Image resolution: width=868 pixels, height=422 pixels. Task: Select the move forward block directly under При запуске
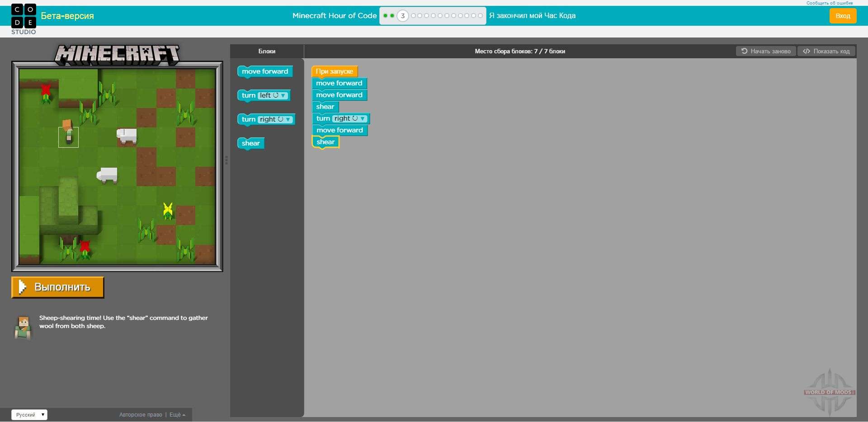340,83
